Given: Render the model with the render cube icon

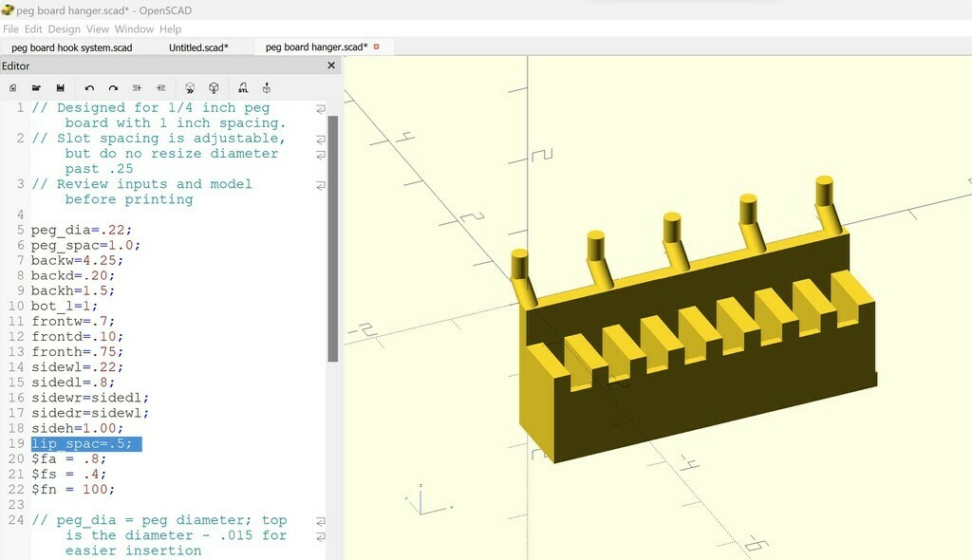Looking at the screenshot, I should pyautogui.click(x=215, y=87).
